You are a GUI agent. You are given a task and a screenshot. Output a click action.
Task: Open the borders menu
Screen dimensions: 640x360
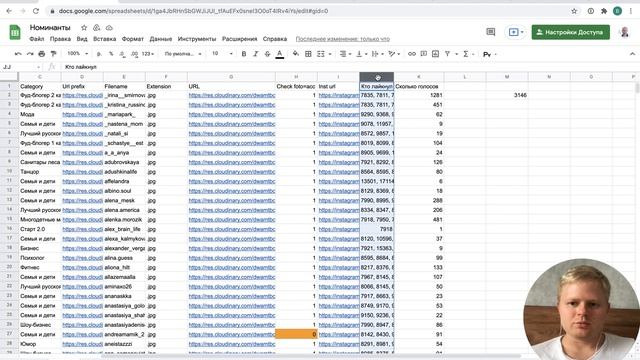pyautogui.click(x=309, y=54)
